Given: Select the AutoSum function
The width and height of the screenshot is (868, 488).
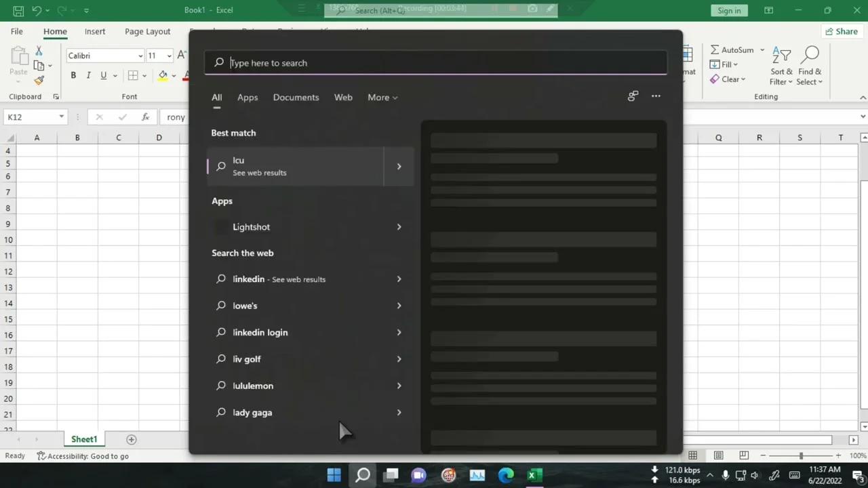Looking at the screenshot, I should coord(736,49).
